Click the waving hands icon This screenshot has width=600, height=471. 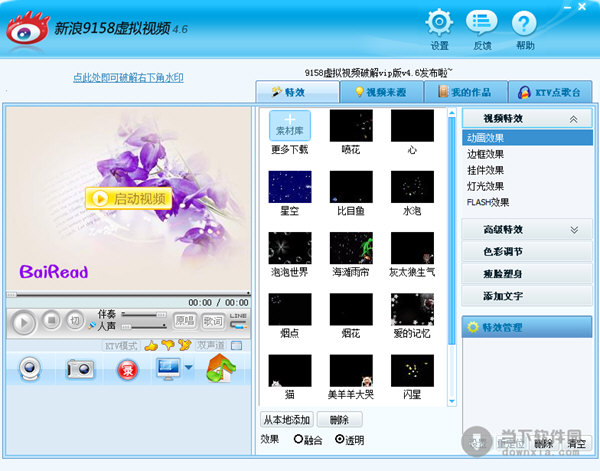(184, 345)
